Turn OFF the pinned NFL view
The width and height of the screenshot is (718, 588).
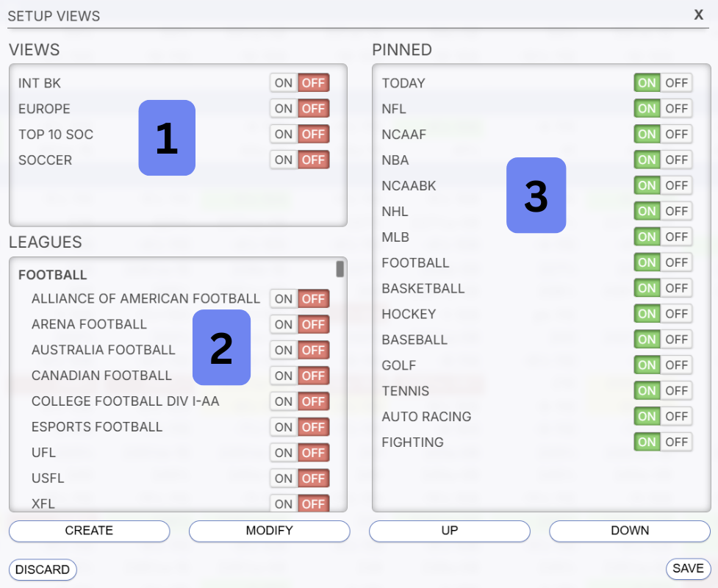pyautogui.click(x=676, y=109)
